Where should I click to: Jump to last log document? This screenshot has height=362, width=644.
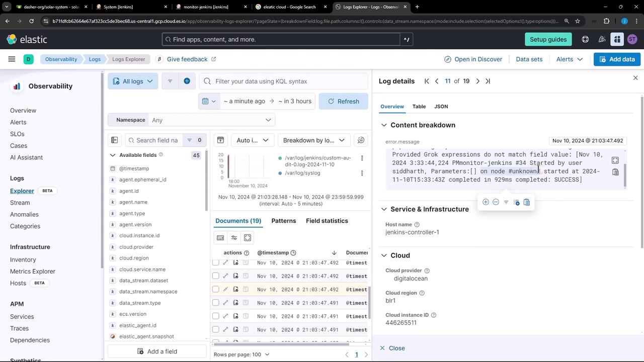pyautogui.click(x=488, y=81)
